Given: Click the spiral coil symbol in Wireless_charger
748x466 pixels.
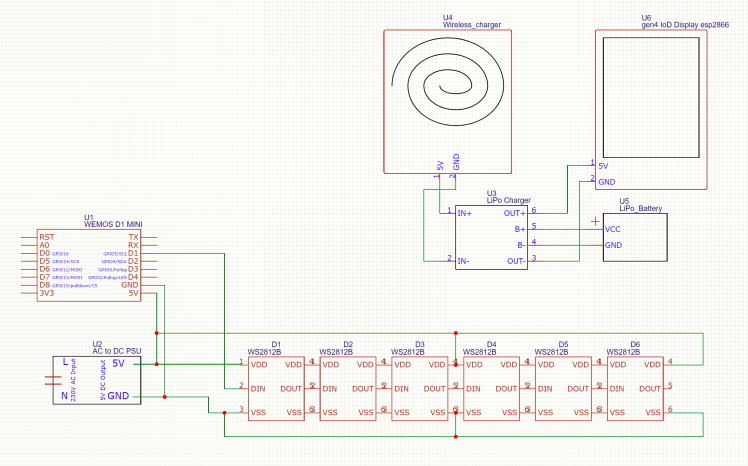Looking at the screenshot, I should pyautogui.click(x=447, y=82).
